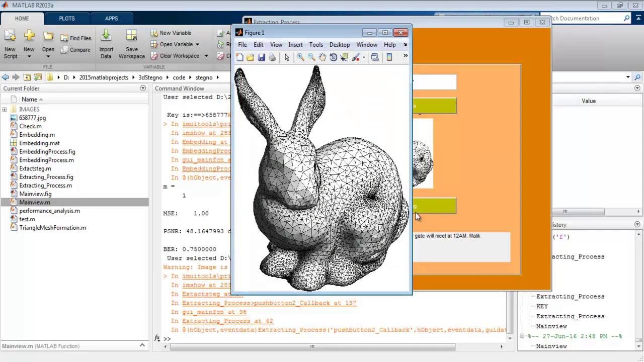Open Figure 1 Window menu
The image size is (644, 362).
click(367, 45)
